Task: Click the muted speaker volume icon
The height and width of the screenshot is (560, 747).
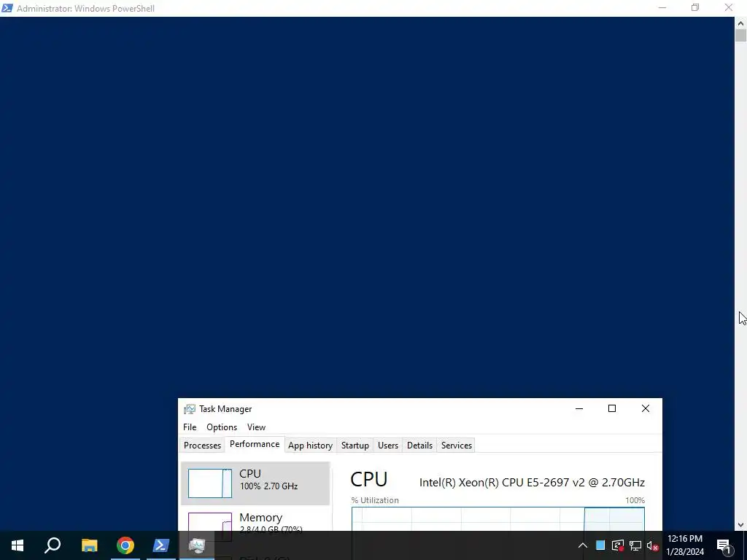Action: (653, 545)
